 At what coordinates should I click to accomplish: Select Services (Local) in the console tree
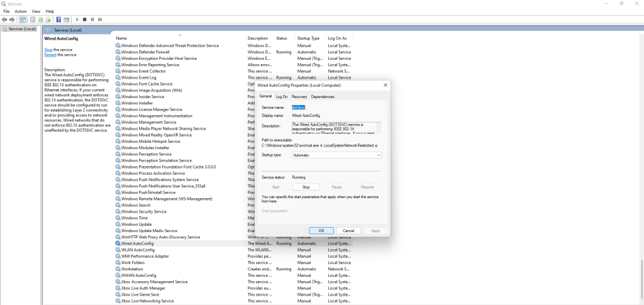19,29
